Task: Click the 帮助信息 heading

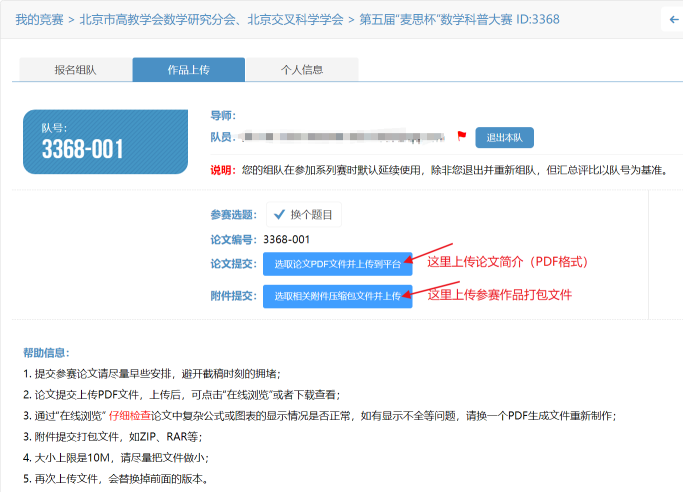Action: pos(46,353)
